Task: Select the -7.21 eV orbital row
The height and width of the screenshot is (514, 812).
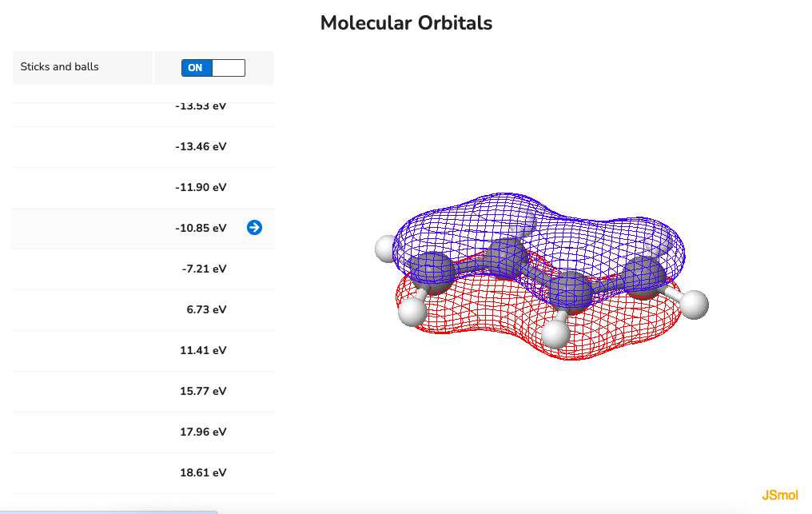Action: click(x=143, y=269)
